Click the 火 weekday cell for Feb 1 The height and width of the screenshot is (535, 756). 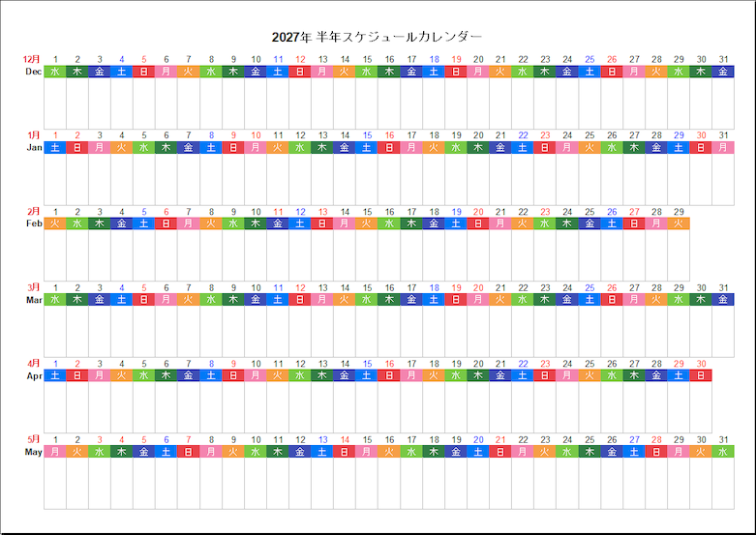click(x=55, y=223)
